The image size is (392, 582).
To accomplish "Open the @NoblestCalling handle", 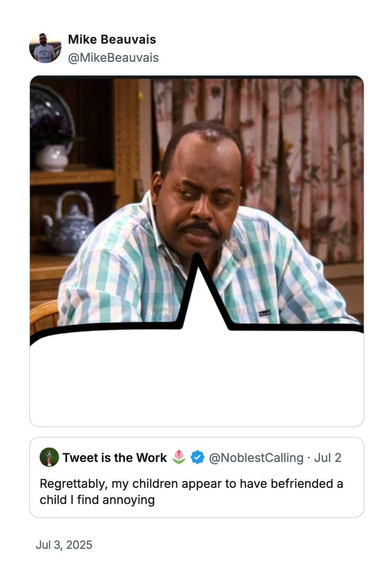I will [x=256, y=458].
